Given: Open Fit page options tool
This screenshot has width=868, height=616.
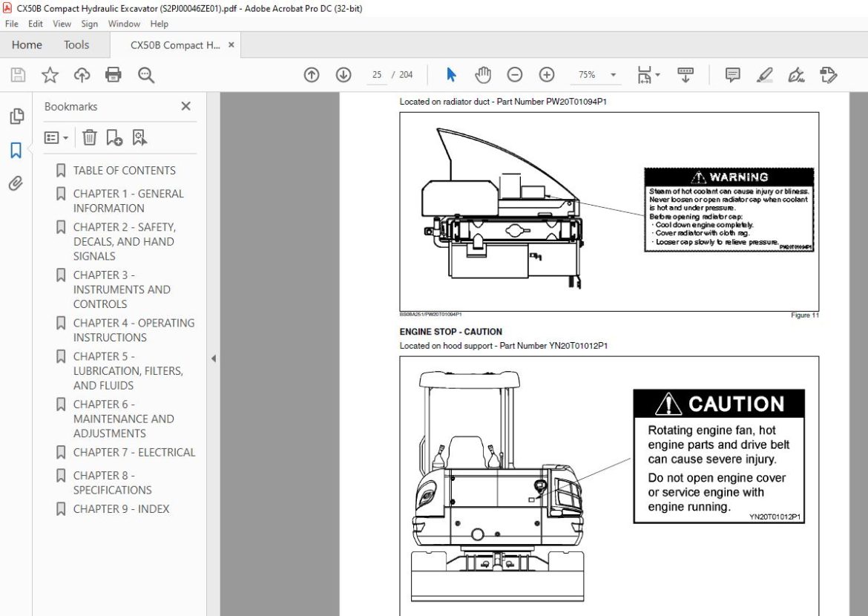Looking at the screenshot, I should point(645,75).
